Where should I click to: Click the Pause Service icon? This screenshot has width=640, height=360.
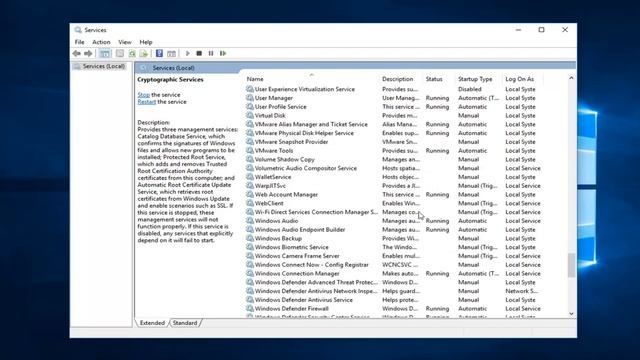coord(211,53)
